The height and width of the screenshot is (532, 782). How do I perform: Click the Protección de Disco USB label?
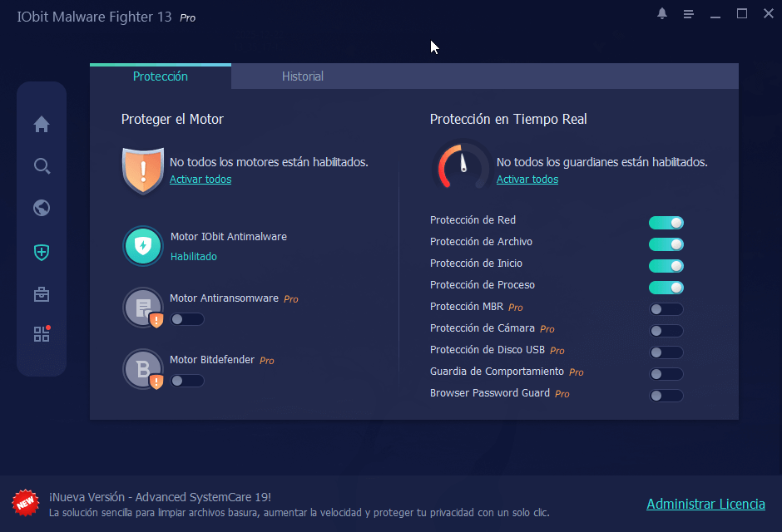coord(488,350)
